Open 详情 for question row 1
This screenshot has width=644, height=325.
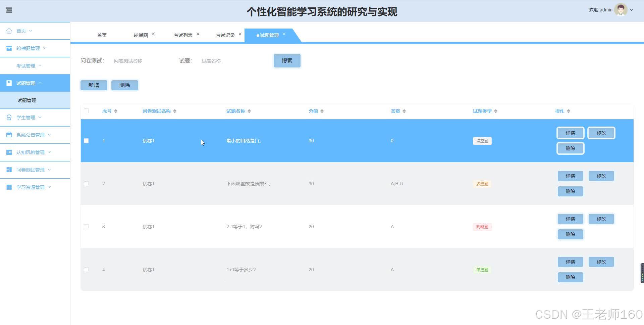pyautogui.click(x=571, y=133)
